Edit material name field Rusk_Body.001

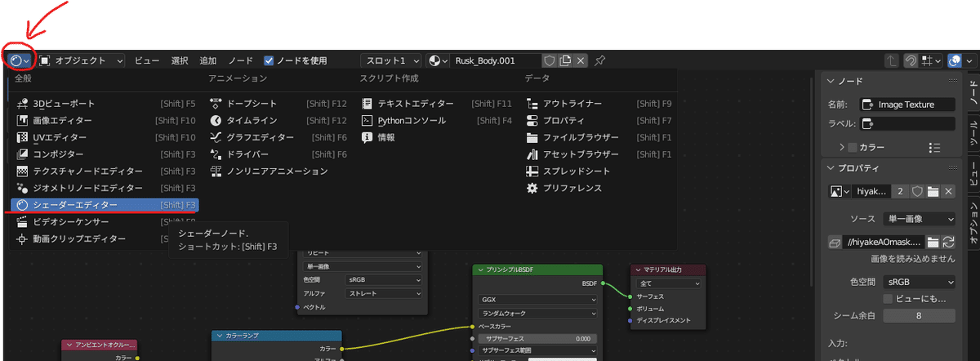[x=495, y=60]
